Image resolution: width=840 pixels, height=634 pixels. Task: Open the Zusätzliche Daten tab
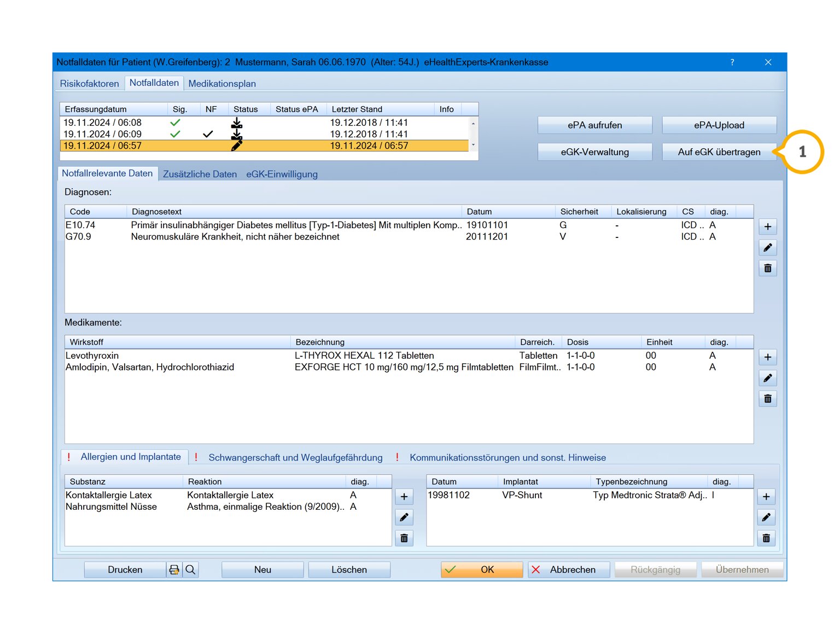coord(200,174)
